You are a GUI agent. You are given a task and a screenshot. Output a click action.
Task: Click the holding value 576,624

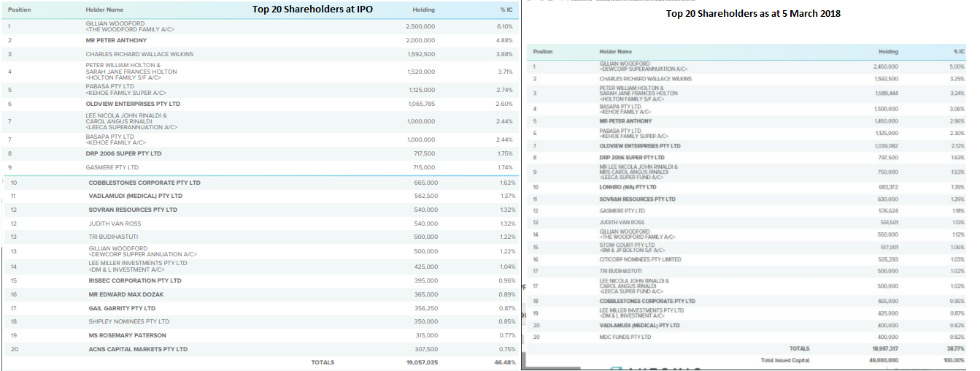click(x=888, y=211)
